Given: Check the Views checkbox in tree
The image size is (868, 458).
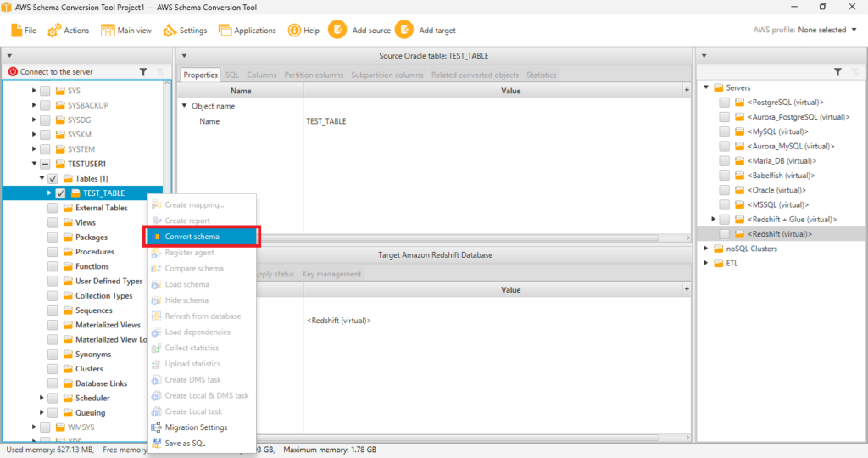Looking at the screenshot, I should point(53,222).
